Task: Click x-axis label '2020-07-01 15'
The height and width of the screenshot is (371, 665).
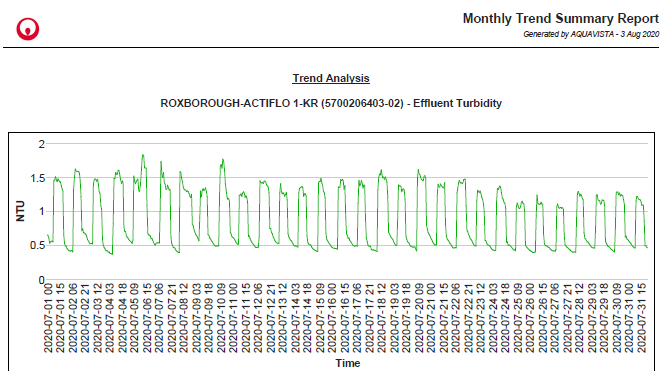Action: [x=60, y=318]
